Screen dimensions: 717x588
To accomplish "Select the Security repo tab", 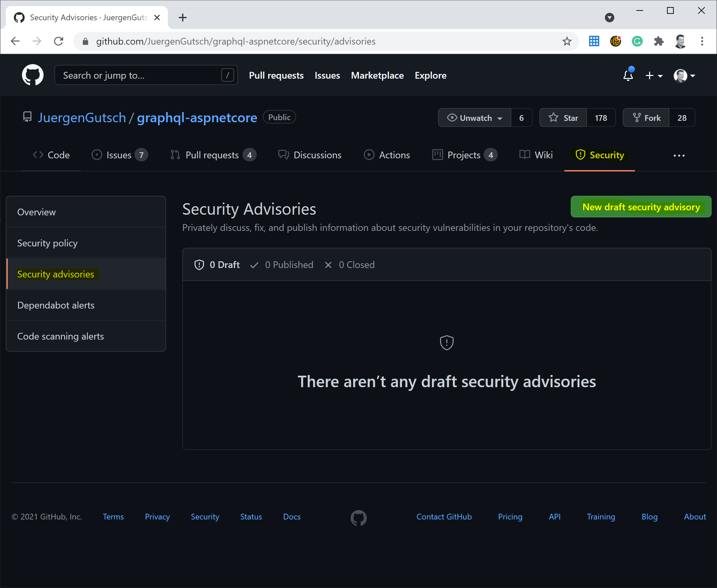I will click(x=599, y=155).
